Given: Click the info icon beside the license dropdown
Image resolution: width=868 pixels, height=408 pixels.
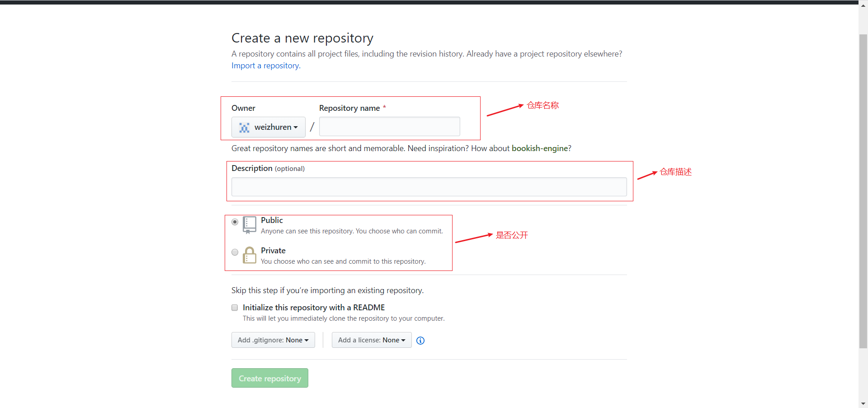Looking at the screenshot, I should [x=420, y=340].
